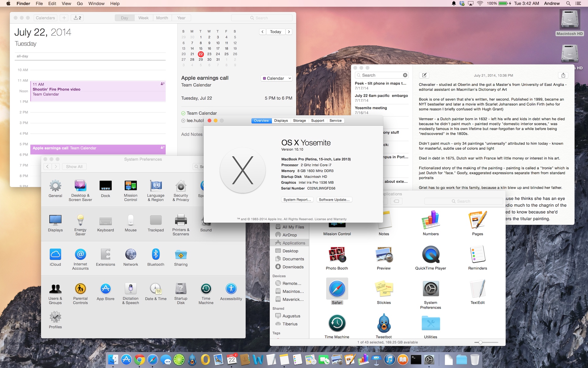
Task: Expand Applications folder in Finder sidebar
Action: [293, 243]
